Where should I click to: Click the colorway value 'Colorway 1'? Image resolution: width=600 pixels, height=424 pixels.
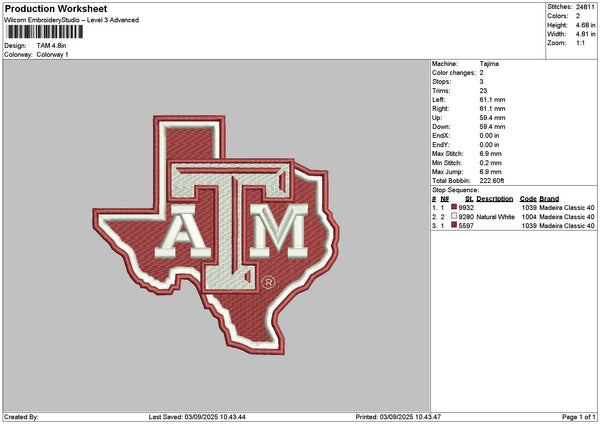point(52,55)
